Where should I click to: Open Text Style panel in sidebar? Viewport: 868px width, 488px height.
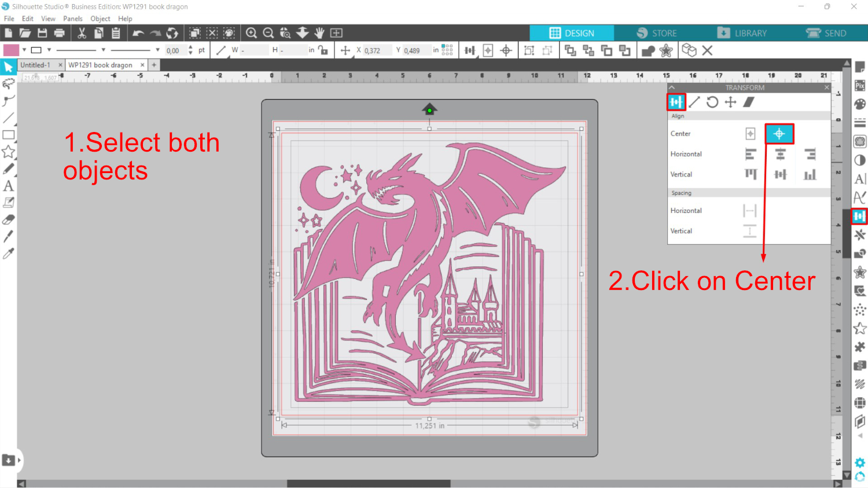860,179
